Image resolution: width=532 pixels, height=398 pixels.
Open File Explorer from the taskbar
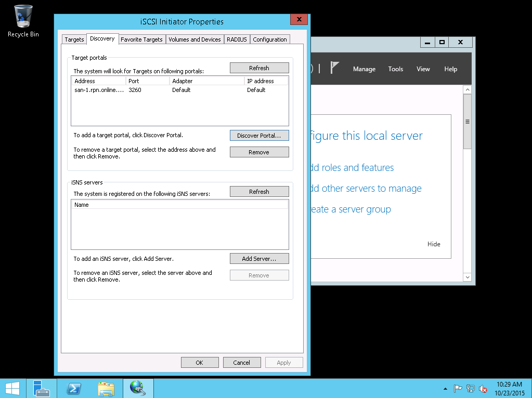point(106,388)
